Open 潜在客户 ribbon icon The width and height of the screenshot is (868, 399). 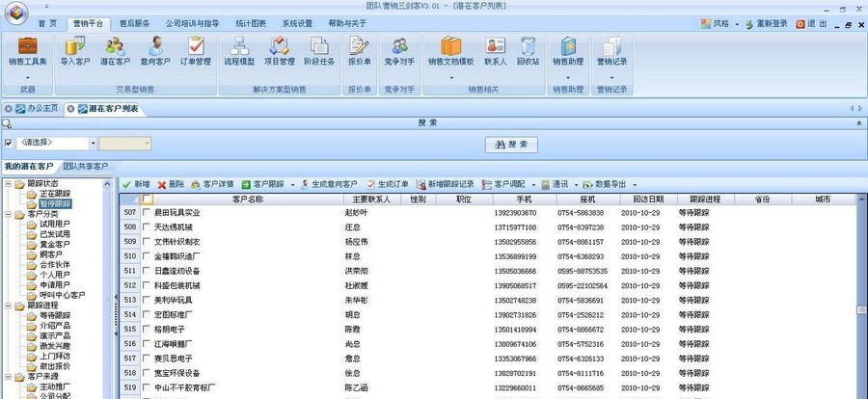(115, 52)
